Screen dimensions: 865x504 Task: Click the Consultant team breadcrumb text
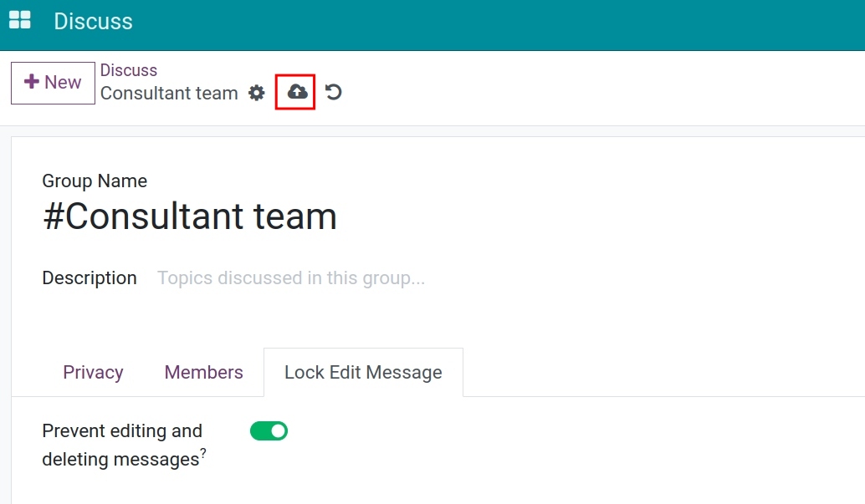(169, 93)
